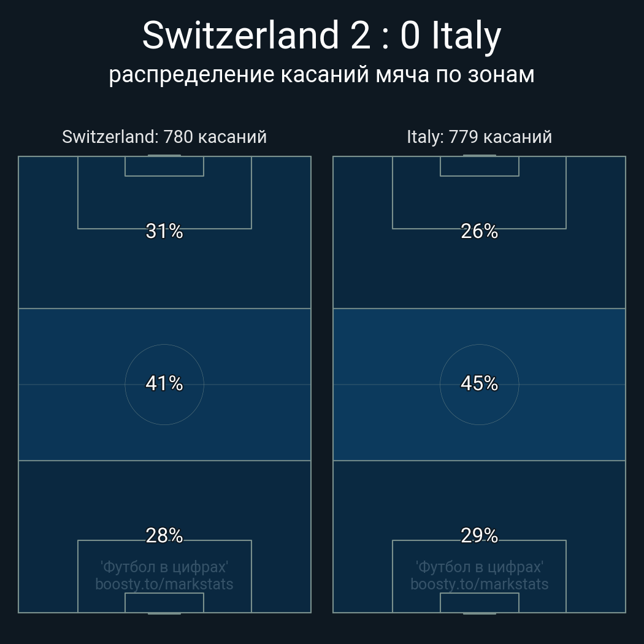The image size is (644, 644).
Task: Click the bottom goal area box on Italy pitch
Action: coord(479,602)
